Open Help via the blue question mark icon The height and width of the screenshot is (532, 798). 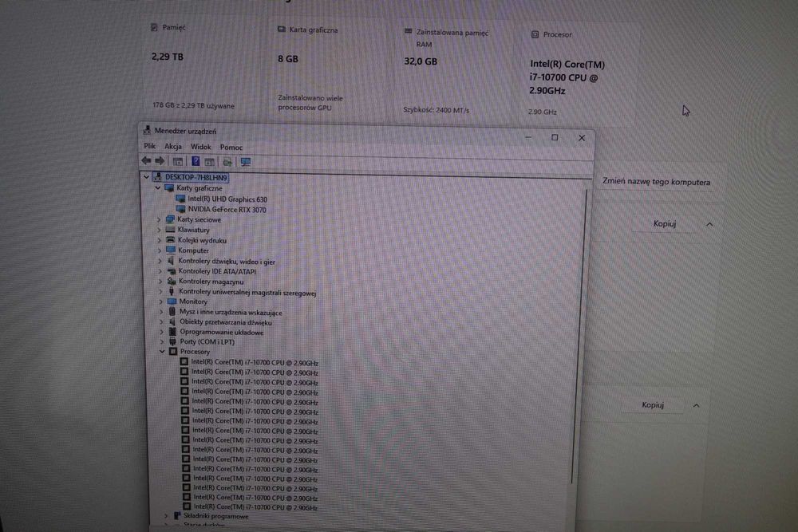point(196,161)
